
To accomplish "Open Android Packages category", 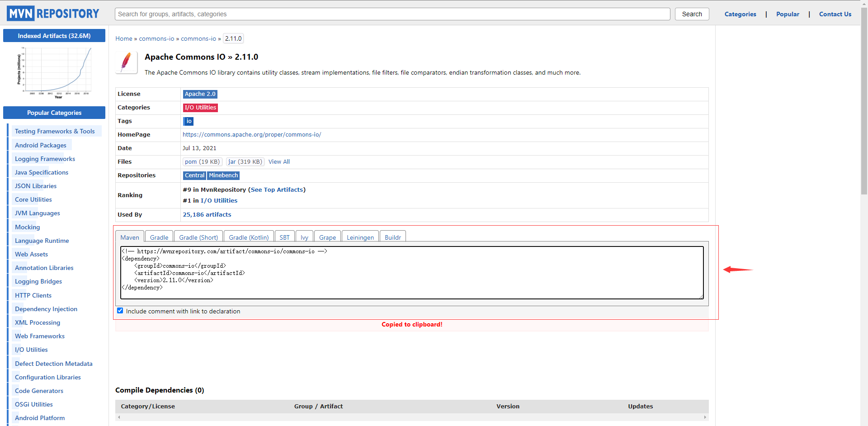I will (41, 145).
